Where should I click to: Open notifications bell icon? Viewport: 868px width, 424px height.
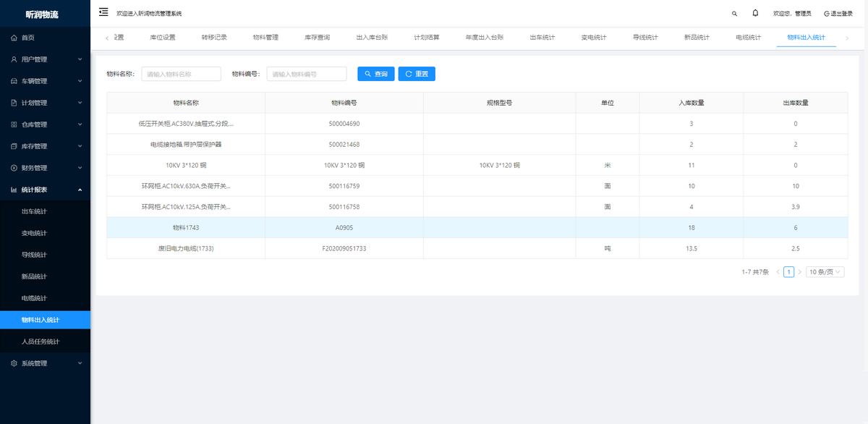click(x=755, y=13)
